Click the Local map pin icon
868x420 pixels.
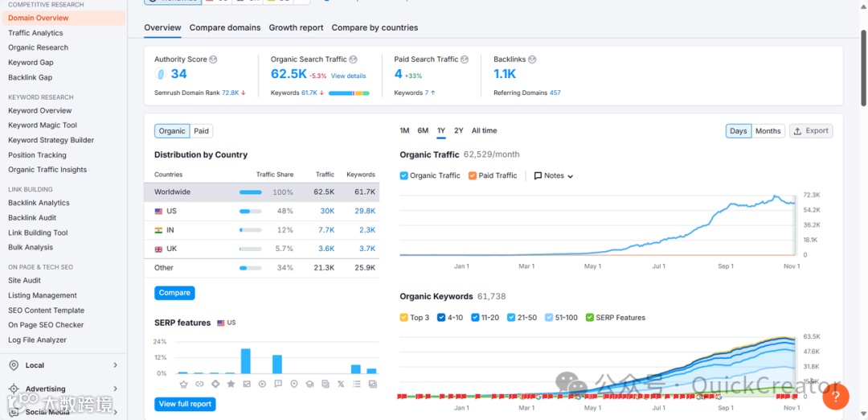click(x=14, y=365)
